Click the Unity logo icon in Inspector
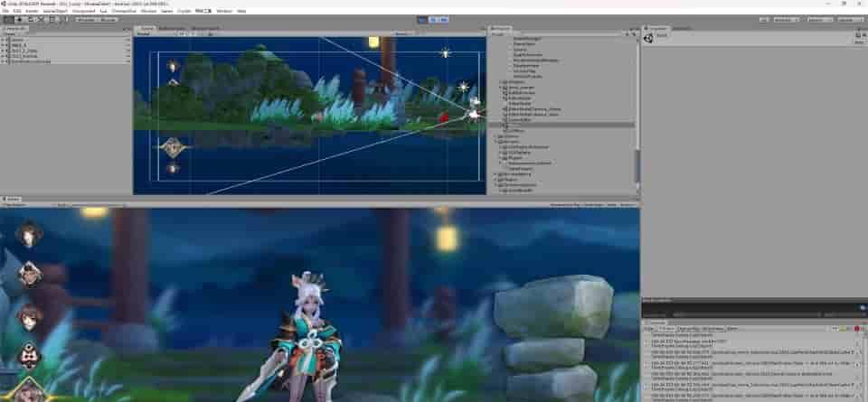 [649, 36]
